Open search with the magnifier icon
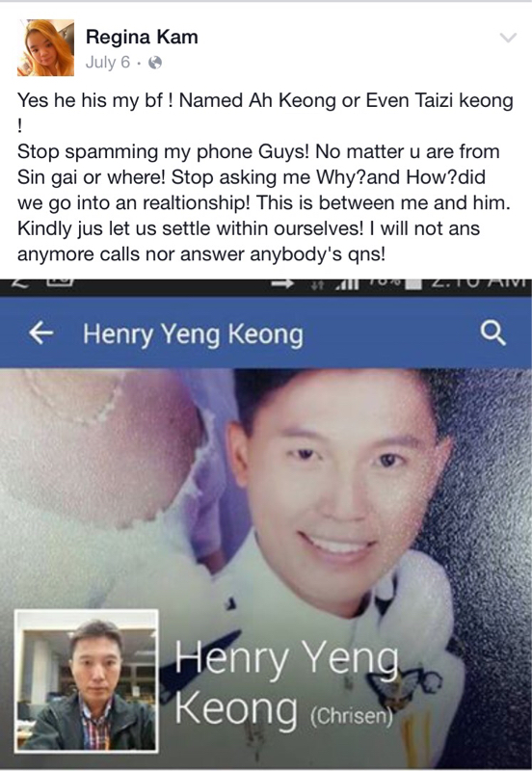Viewport: 532px width, 771px height. pyautogui.click(x=492, y=333)
